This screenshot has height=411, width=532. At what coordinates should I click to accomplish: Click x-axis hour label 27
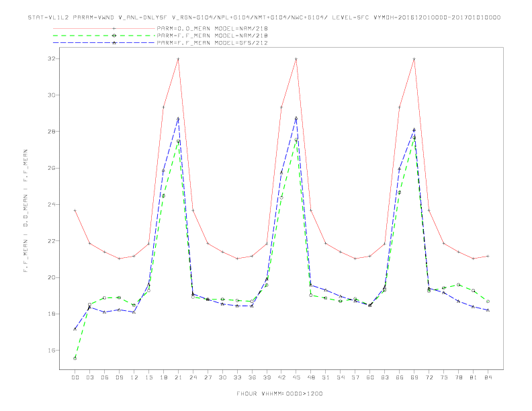[208, 377]
